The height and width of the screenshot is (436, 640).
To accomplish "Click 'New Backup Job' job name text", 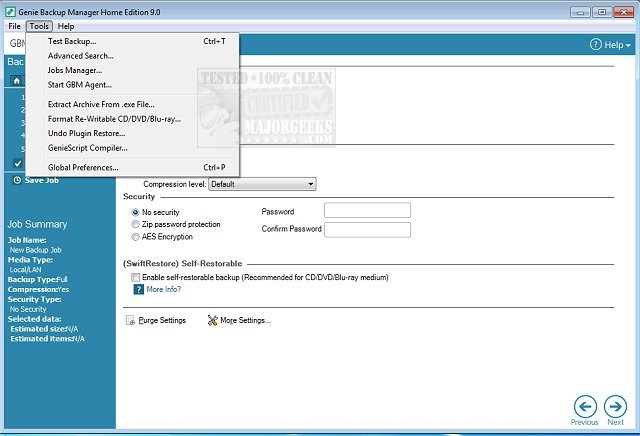I will click(36, 250).
